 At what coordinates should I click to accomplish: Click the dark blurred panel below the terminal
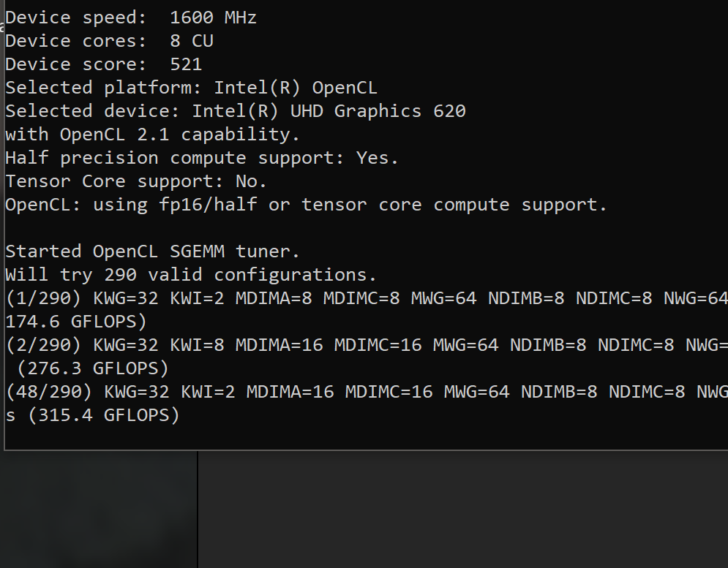pyautogui.click(x=99, y=510)
